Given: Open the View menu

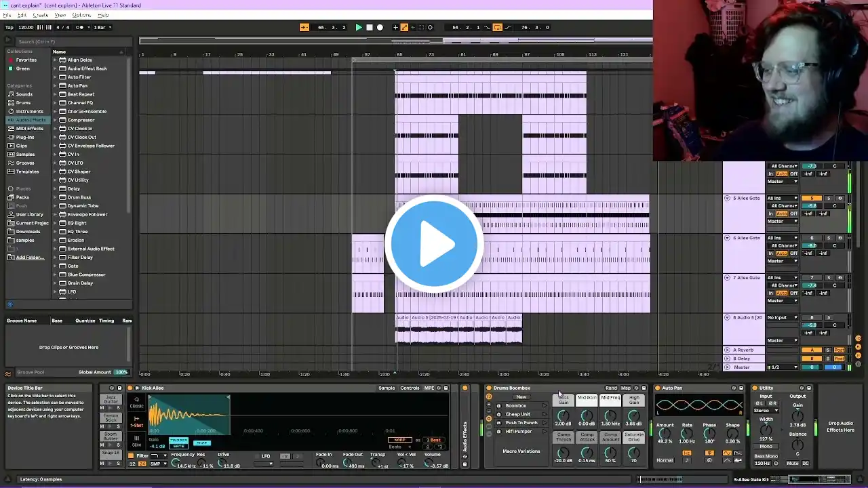Looking at the screenshot, I should point(60,15).
